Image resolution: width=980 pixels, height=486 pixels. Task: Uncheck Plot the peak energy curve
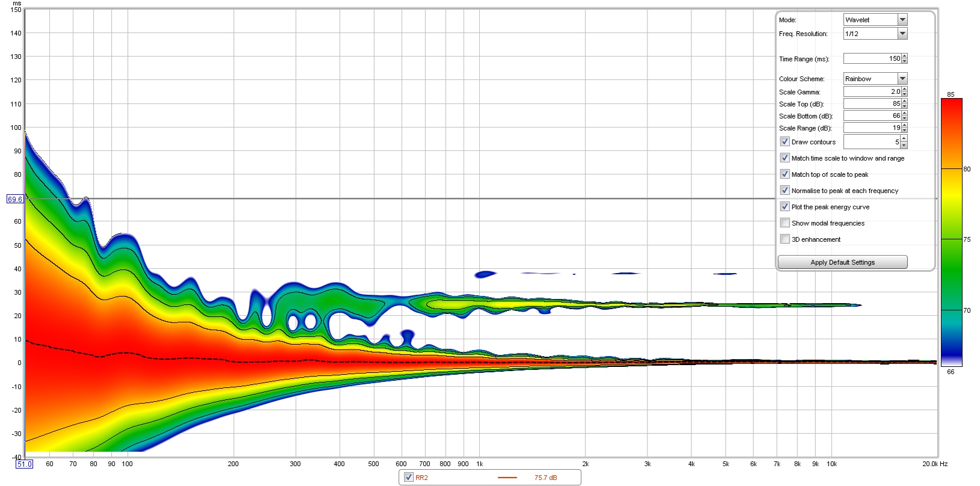(x=785, y=207)
